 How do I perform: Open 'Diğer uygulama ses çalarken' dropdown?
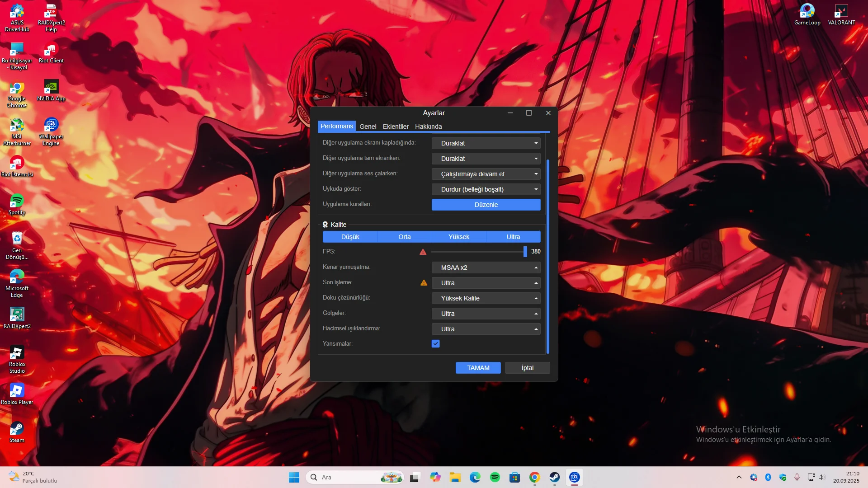(x=486, y=174)
